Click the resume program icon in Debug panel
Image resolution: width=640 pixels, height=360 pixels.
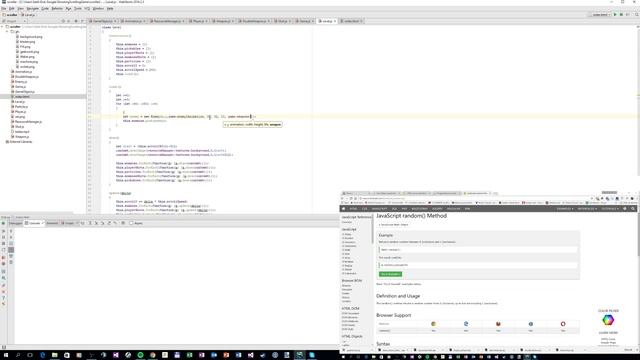coord(4,231)
